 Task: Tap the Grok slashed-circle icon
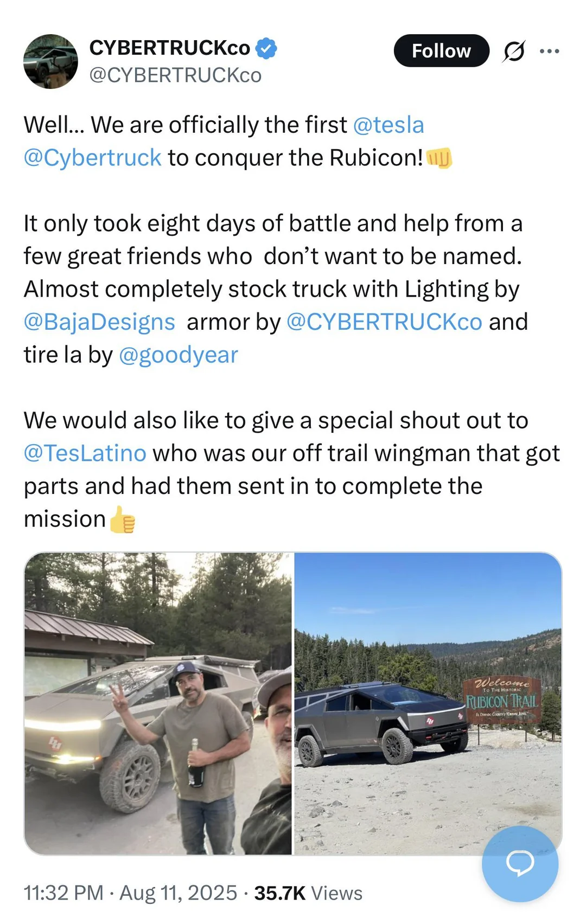[x=514, y=51]
